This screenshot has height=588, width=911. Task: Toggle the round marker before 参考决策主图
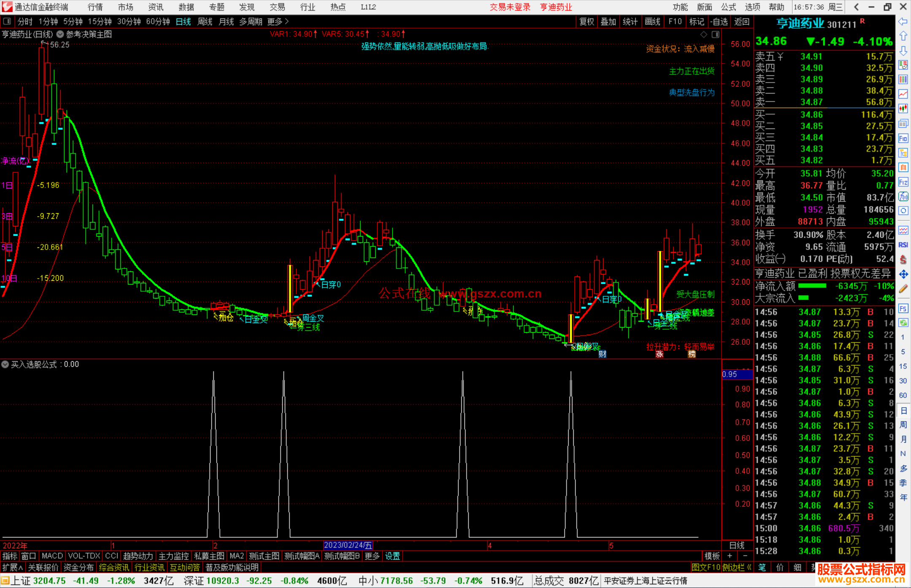pyautogui.click(x=60, y=34)
